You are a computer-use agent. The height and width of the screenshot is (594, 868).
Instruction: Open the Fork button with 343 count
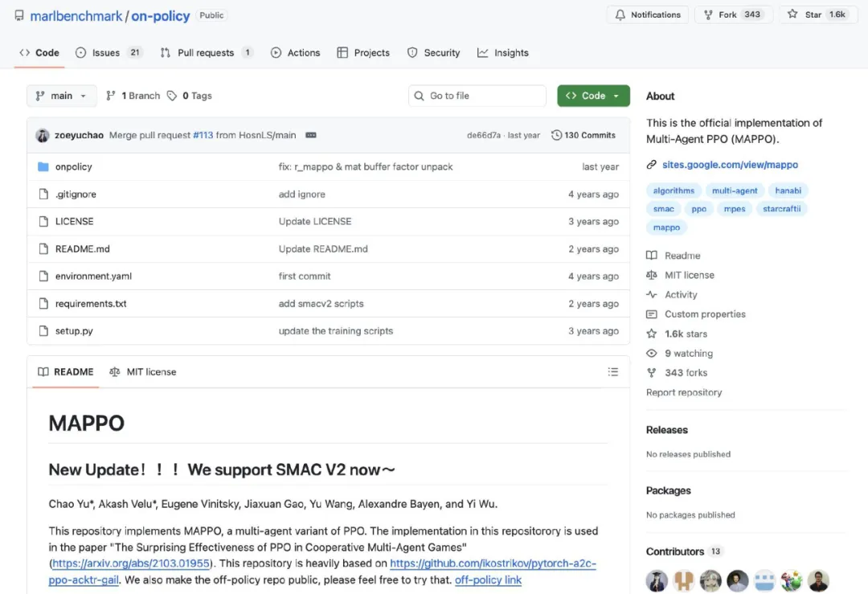click(732, 14)
